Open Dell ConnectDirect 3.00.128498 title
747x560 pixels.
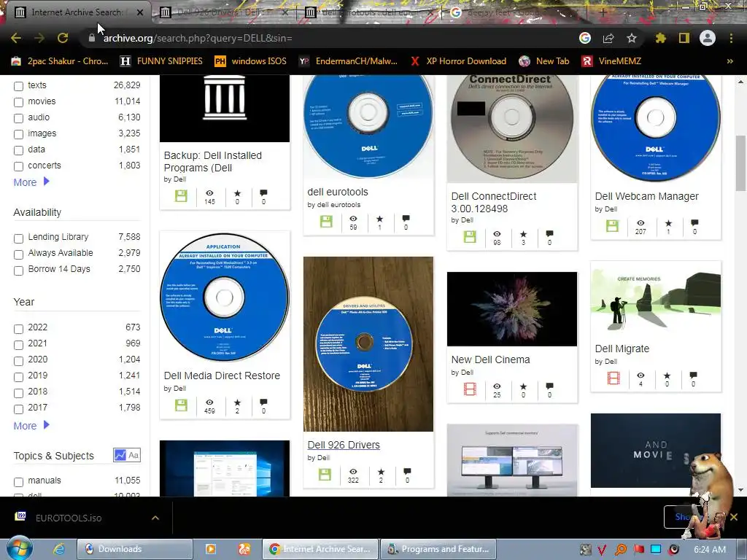(x=494, y=203)
